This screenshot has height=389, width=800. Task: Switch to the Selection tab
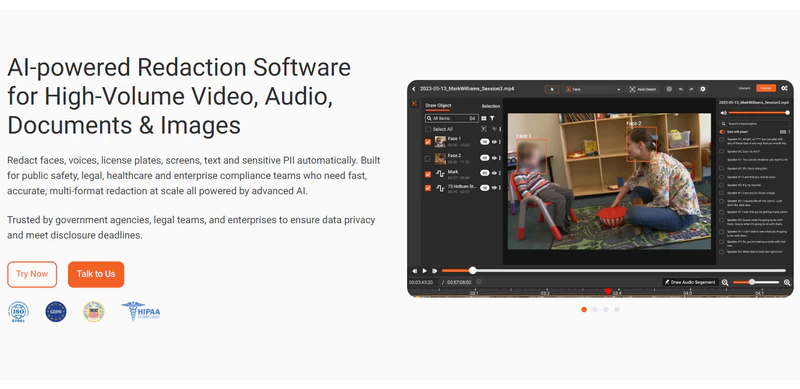[491, 106]
